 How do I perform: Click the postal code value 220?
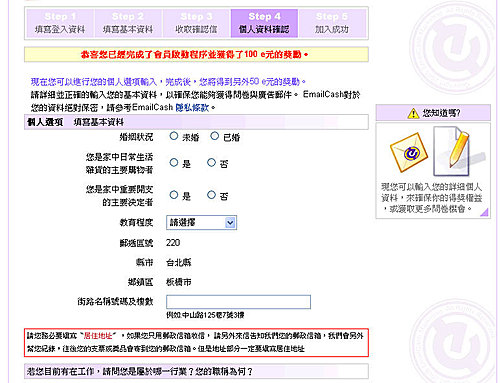click(173, 243)
